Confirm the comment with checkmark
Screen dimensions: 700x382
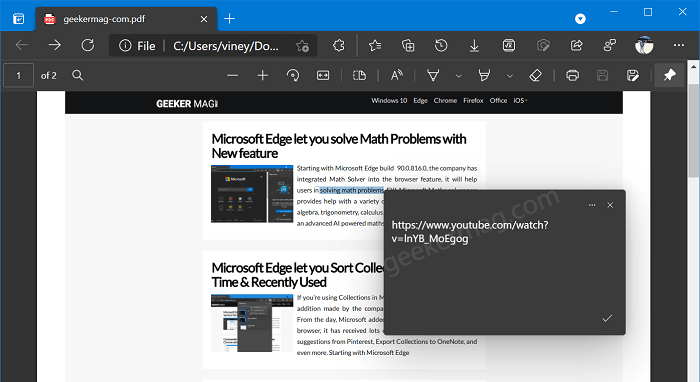pos(607,318)
